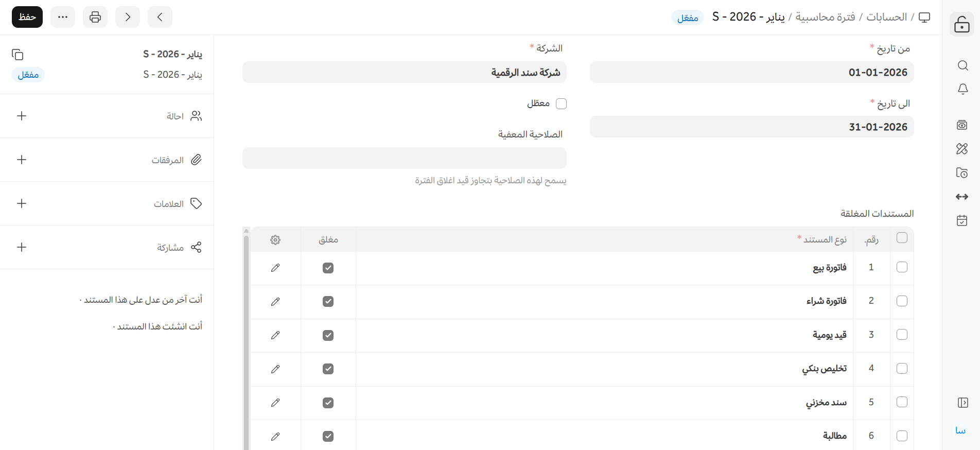This screenshot has width=980, height=450.
Task: Toggle the sidebar panel layout icon
Action: [962, 403]
